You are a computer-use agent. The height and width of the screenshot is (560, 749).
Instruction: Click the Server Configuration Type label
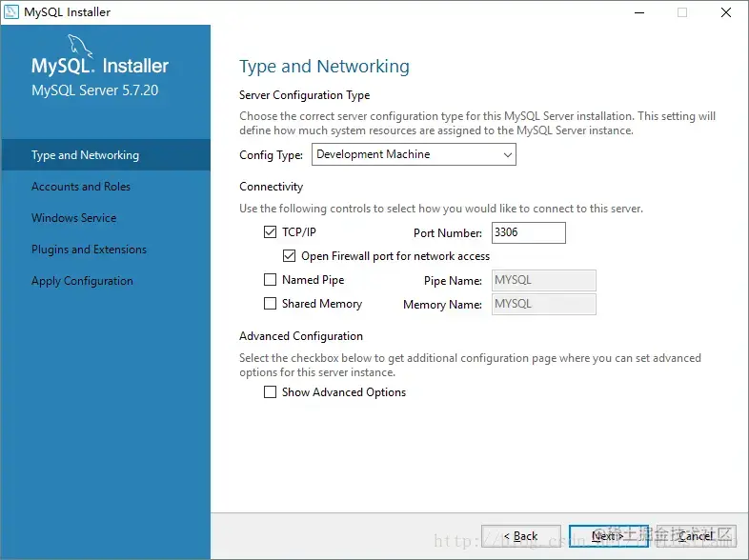pyautogui.click(x=304, y=95)
